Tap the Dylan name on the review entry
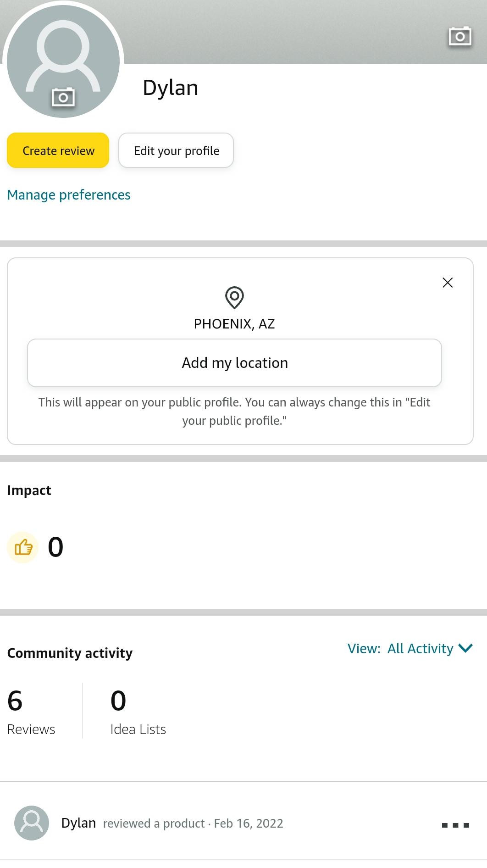 [x=78, y=823]
